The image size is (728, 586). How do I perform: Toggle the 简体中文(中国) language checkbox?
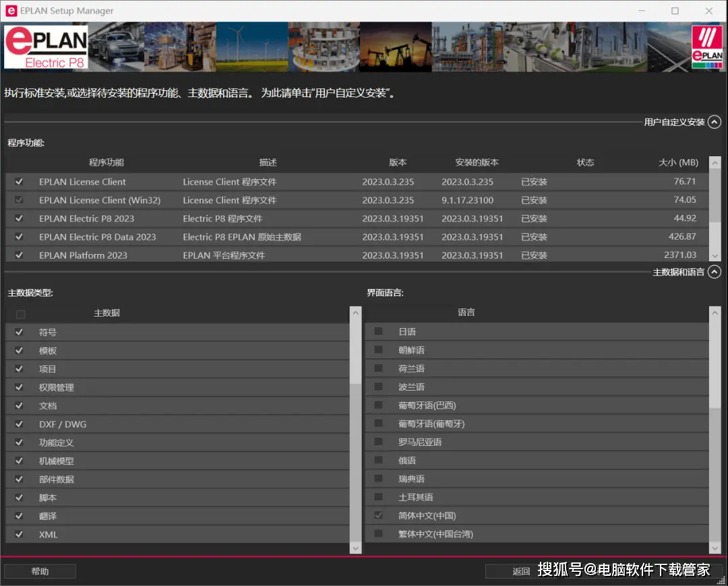pyautogui.click(x=378, y=515)
